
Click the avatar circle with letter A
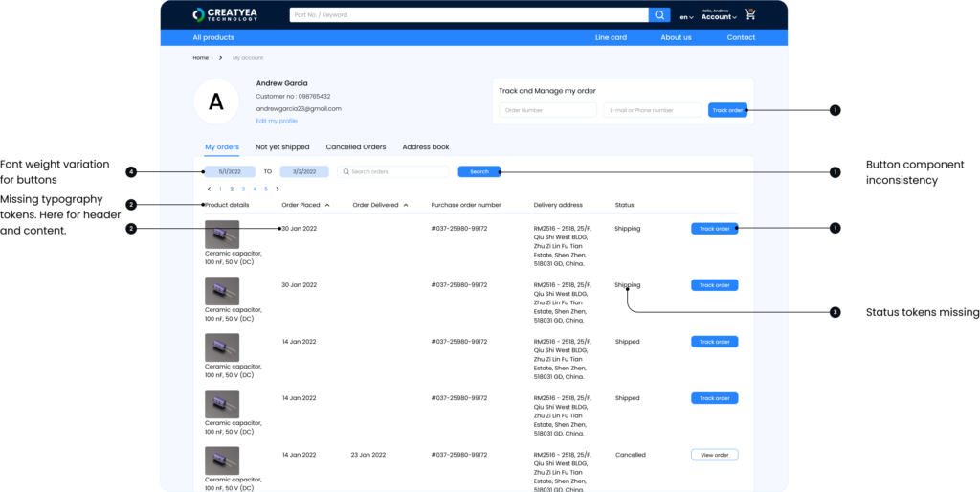[x=216, y=101]
